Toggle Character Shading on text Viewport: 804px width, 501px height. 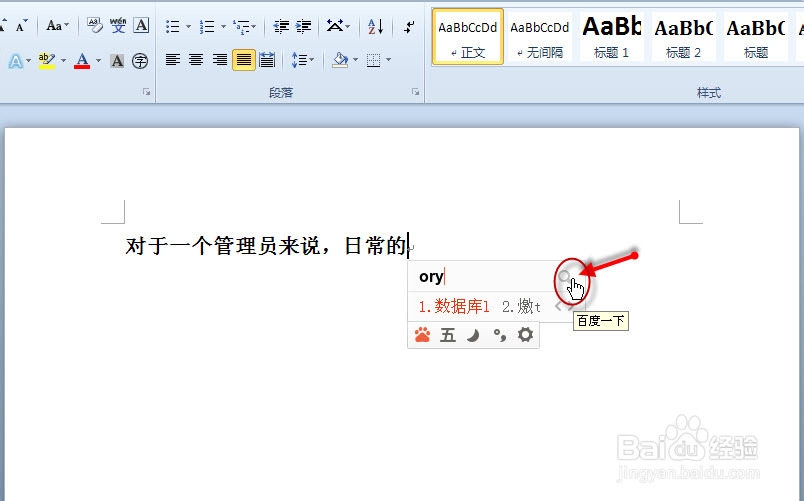click(x=117, y=61)
